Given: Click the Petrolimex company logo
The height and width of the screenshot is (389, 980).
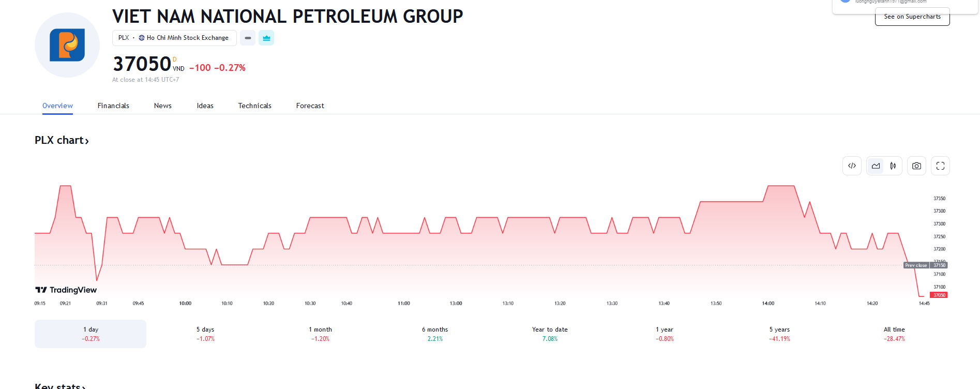Looking at the screenshot, I should point(67,45).
